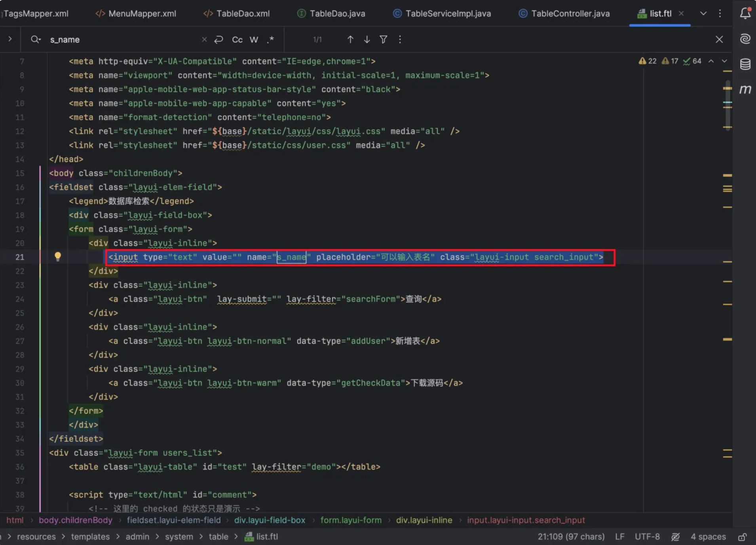Change the 4 spaces indent setting

(x=708, y=537)
